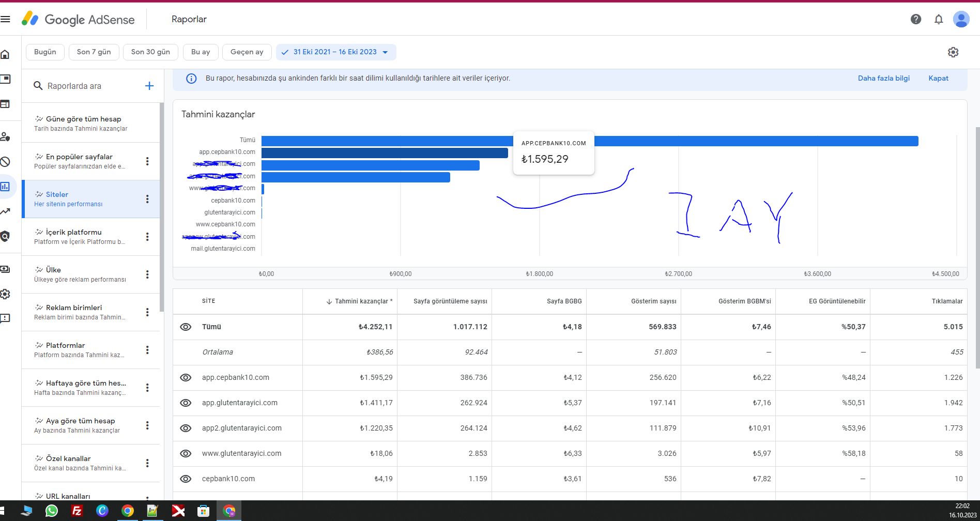The height and width of the screenshot is (521, 980).
Task: Toggle visibility eye for app.cepbank10.com row
Action: pyautogui.click(x=186, y=377)
